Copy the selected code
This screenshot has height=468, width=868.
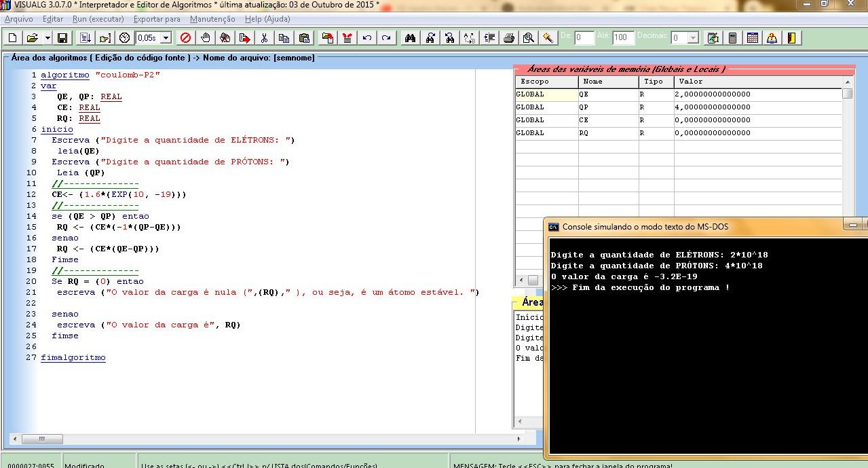[x=284, y=38]
